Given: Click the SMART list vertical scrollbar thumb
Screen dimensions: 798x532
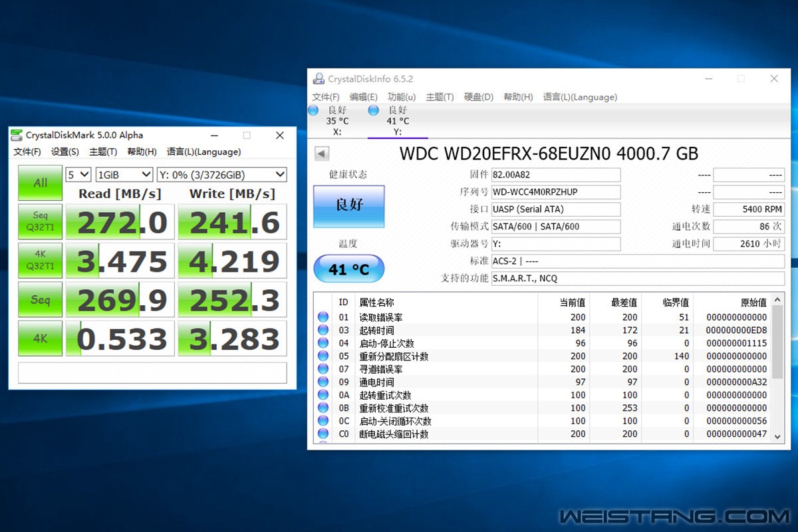Looking at the screenshot, I should click(777, 342).
